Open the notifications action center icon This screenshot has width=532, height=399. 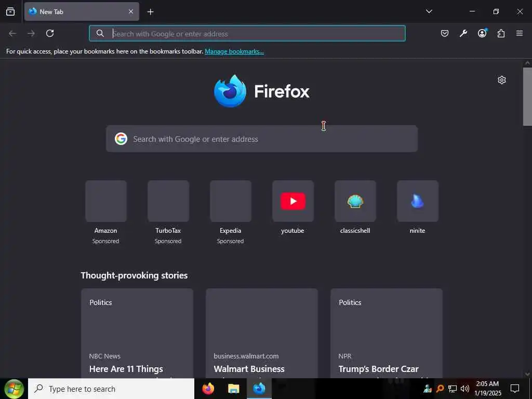click(515, 389)
